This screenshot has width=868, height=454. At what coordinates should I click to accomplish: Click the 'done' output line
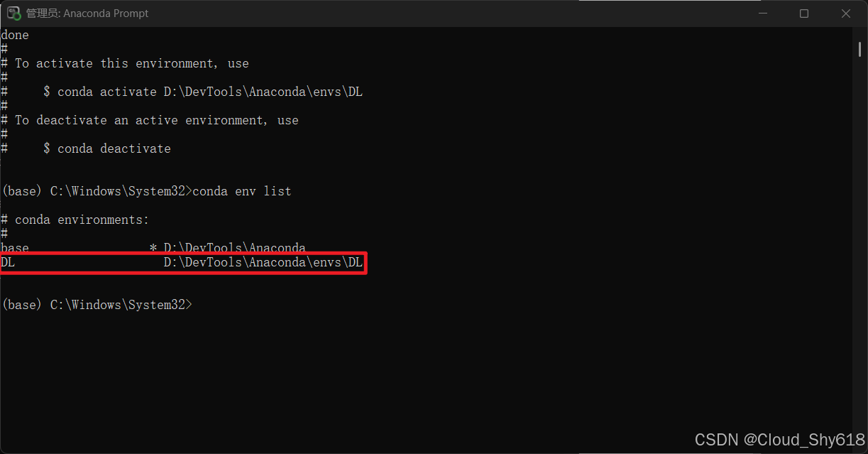tap(15, 35)
